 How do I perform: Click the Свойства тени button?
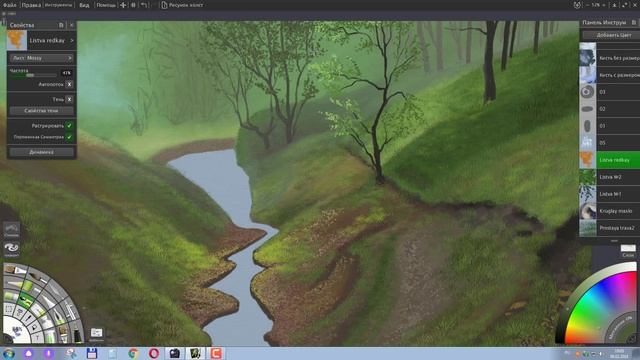click(x=41, y=111)
